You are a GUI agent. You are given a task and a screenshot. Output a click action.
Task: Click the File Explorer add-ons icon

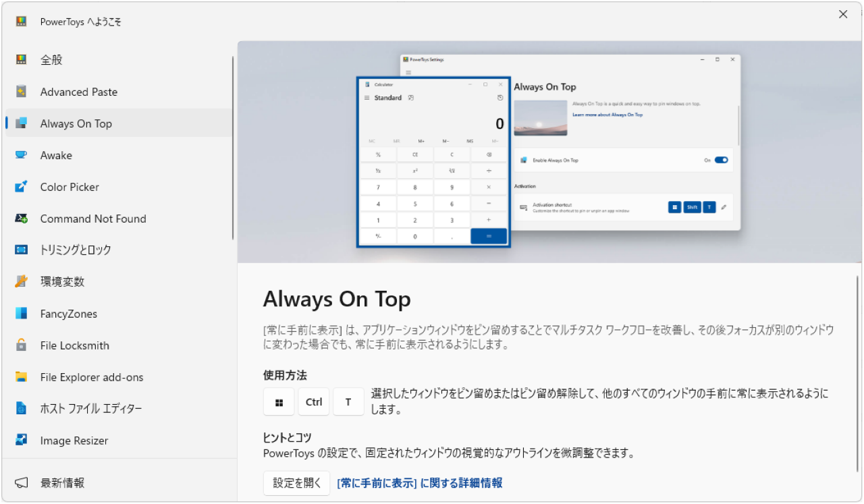click(22, 376)
